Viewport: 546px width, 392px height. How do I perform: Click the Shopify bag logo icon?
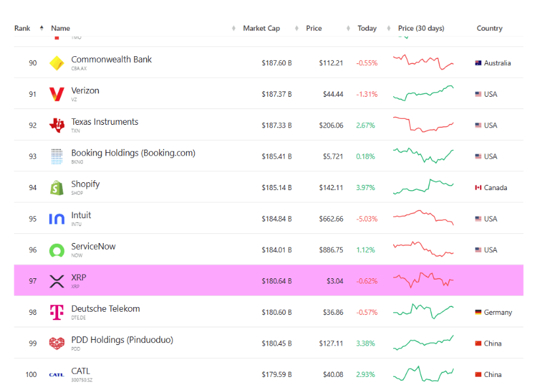57,188
